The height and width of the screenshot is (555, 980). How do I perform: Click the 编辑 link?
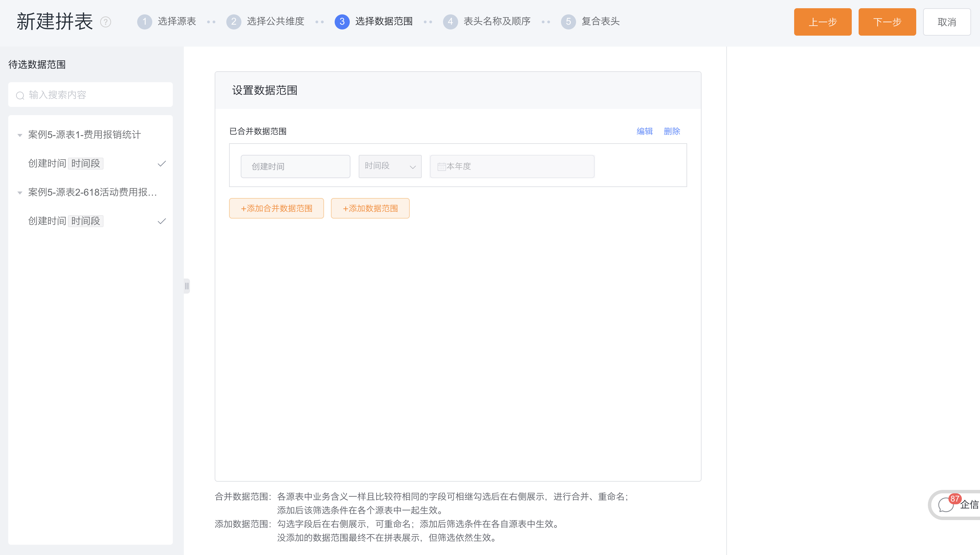coord(644,131)
